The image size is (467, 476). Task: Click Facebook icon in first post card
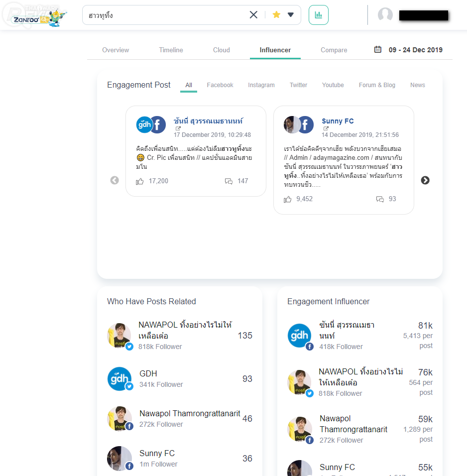(158, 124)
